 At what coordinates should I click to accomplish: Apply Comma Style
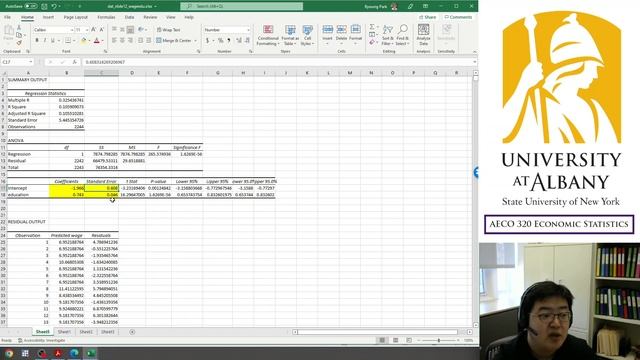[229, 40]
